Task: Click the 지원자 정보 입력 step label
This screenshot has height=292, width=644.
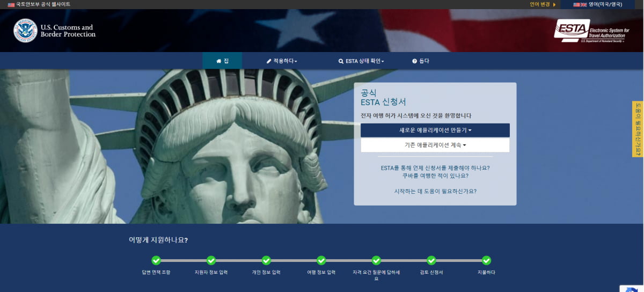Action: tap(211, 272)
